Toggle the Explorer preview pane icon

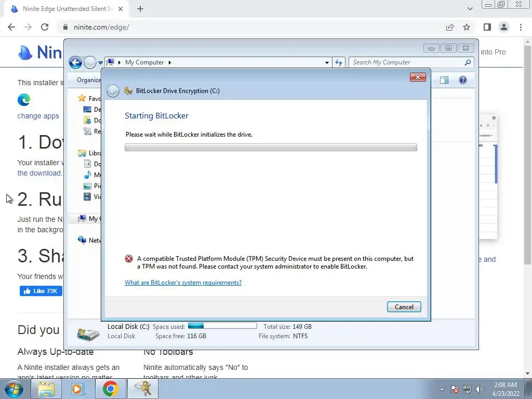coord(444,80)
